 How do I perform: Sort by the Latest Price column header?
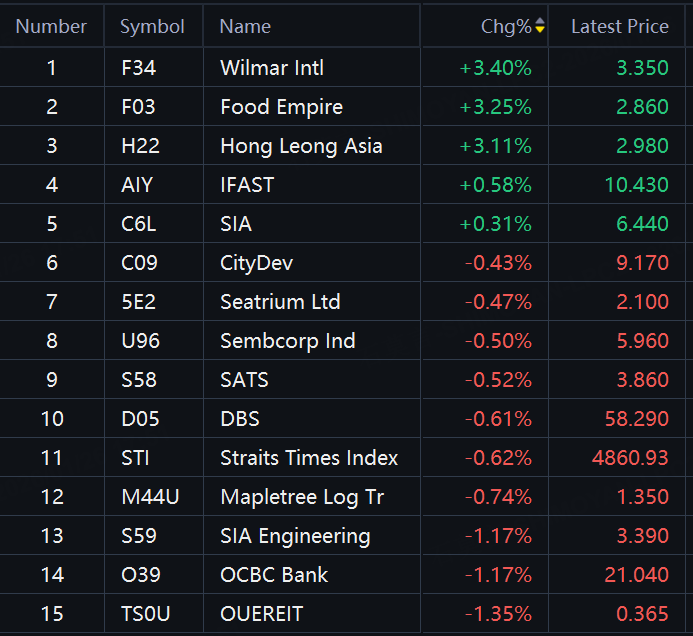tap(619, 27)
